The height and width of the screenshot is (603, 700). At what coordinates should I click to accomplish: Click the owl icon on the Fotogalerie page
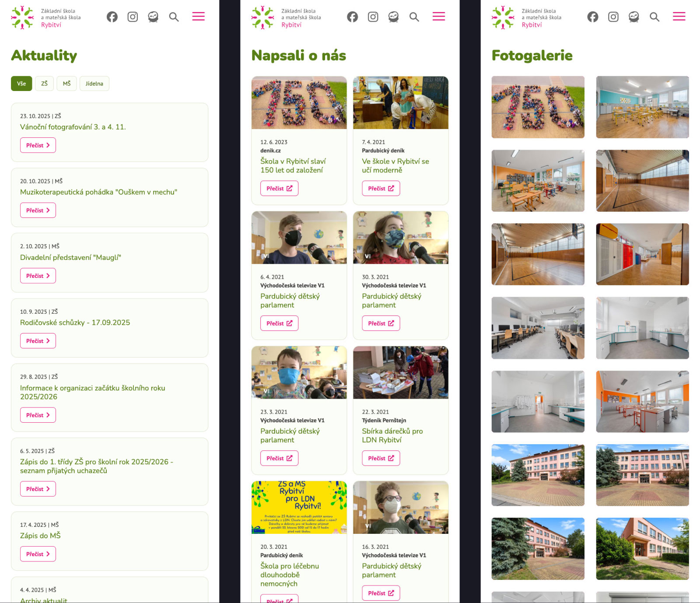pos(633,17)
